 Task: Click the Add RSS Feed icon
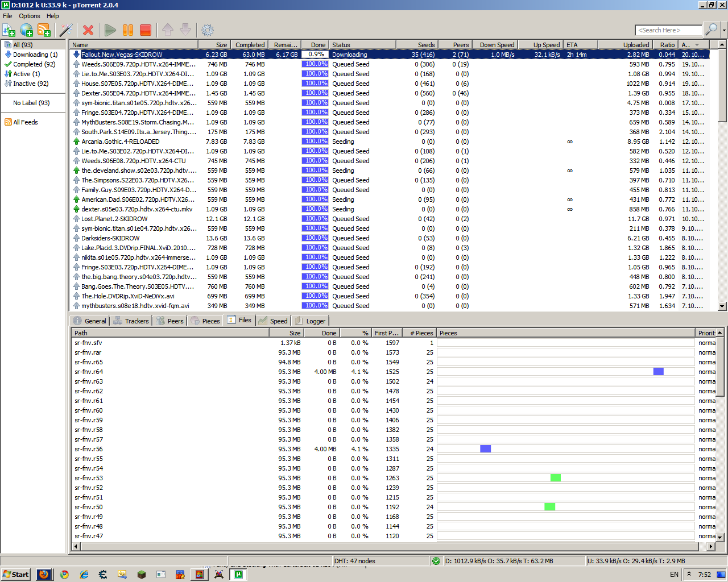point(44,30)
